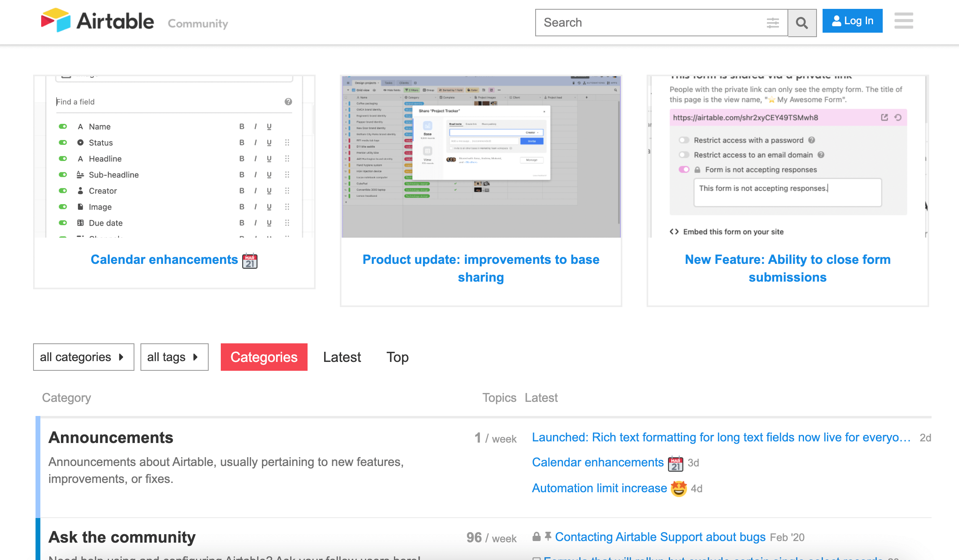Click the Airtable logo
The width and height of the screenshot is (959, 560).
click(x=98, y=21)
